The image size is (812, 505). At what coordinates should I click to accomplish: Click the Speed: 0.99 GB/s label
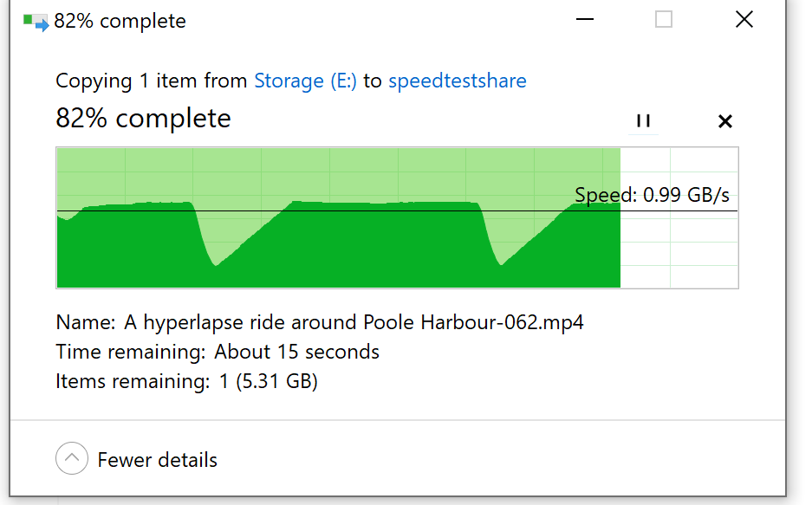[x=653, y=194]
